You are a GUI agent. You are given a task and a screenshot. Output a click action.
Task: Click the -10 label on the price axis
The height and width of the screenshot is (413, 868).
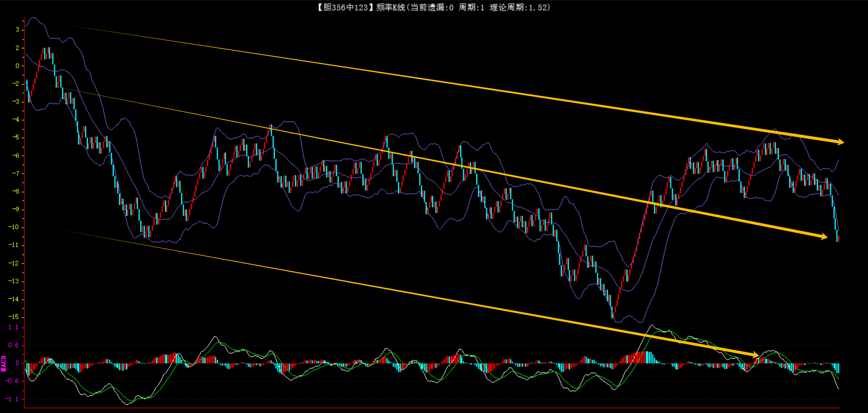pyautogui.click(x=14, y=227)
